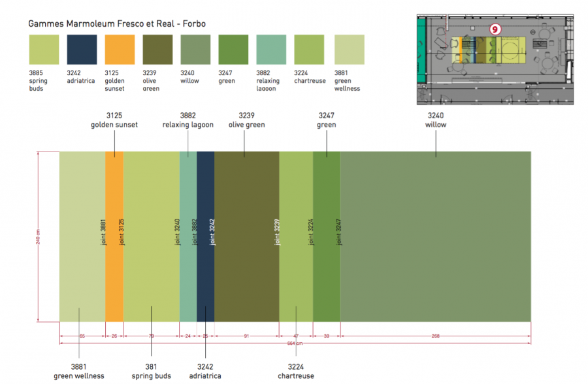The width and height of the screenshot is (588, 384).
Task: Click the 3885 spring buds legend swatch
Action: pos(44,50)
